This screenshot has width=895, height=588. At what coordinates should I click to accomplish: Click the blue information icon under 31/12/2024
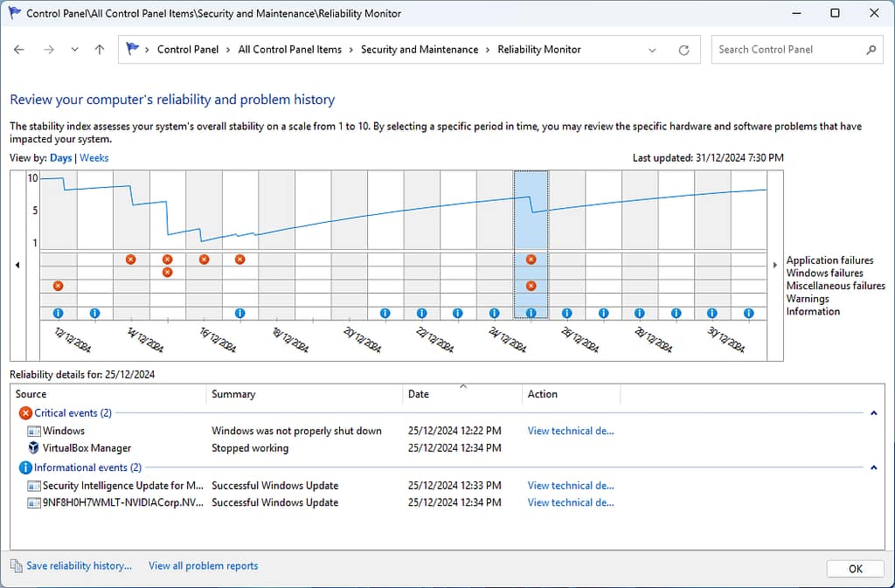tap(748, 312)
